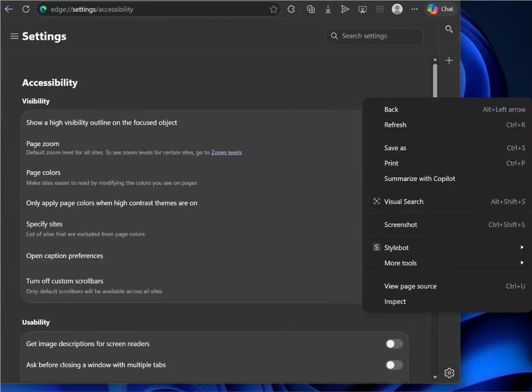Open the profile avatar icon
Screen dimensions: 532x392
click(x=397, y=9)
